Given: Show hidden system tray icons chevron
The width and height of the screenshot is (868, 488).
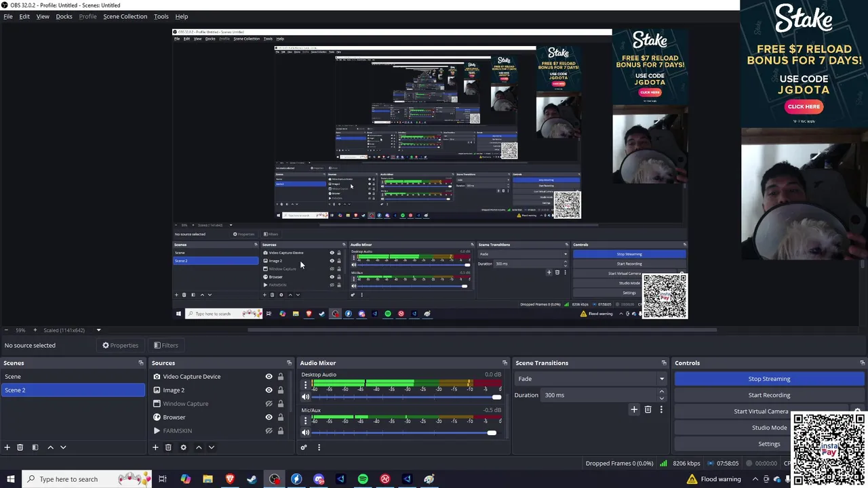Looking at the screenshot, I should click(755, 479).
